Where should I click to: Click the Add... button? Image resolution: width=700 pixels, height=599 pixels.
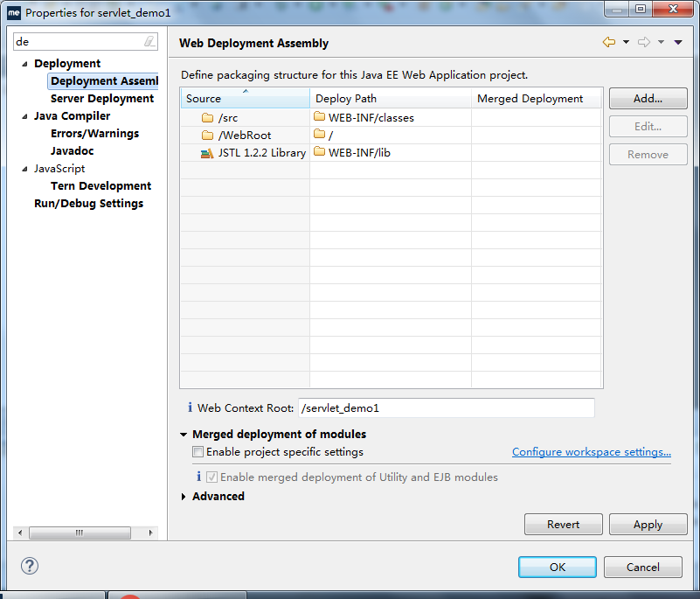tap(648, 98)
